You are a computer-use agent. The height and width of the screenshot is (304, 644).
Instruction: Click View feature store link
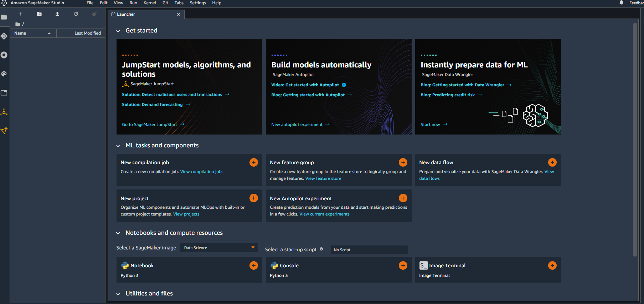coord(323,178)
